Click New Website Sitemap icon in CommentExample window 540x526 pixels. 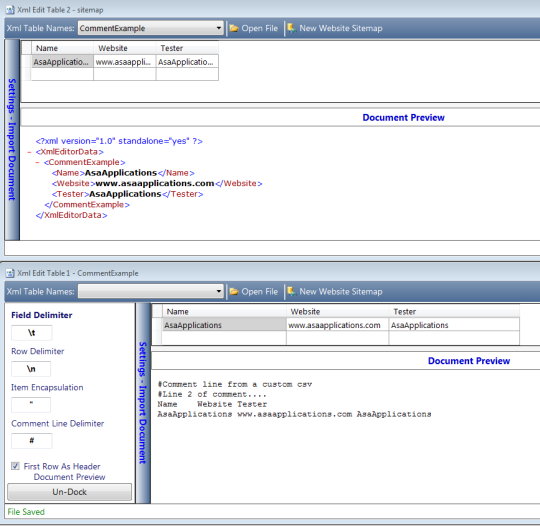click(291, 291)
